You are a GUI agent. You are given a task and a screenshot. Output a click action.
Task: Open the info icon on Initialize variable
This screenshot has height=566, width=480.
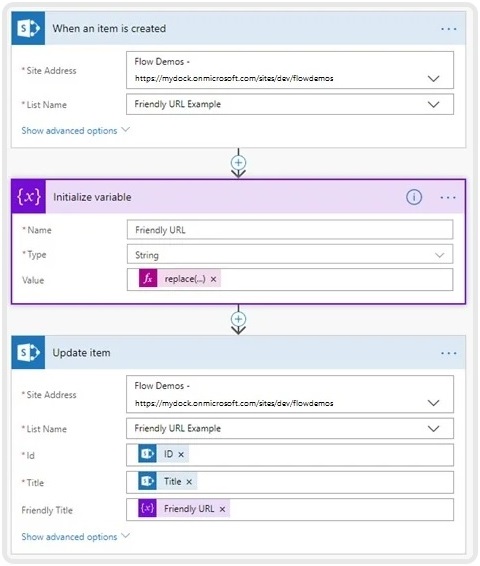pos(414,197)
